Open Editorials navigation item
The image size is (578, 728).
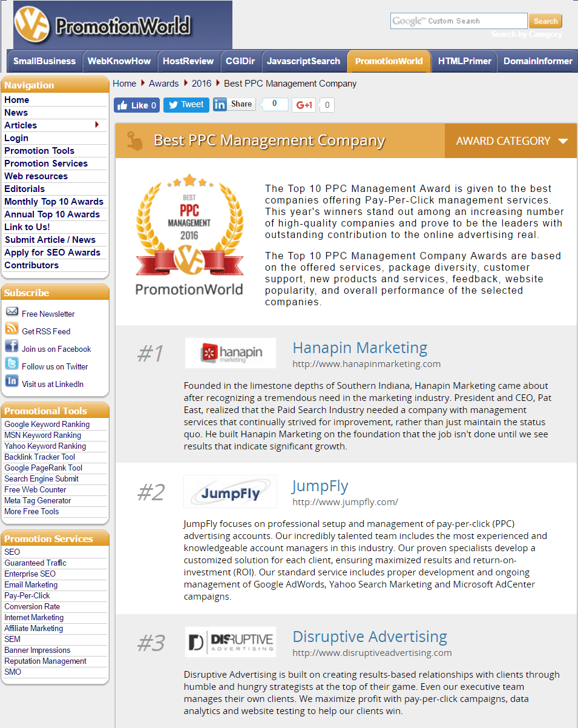[25, 189]
